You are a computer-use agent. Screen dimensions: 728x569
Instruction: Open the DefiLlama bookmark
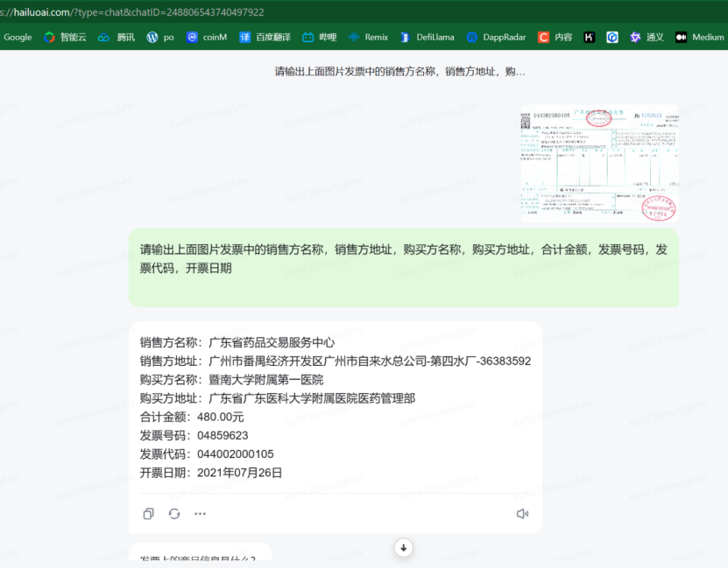428,37
